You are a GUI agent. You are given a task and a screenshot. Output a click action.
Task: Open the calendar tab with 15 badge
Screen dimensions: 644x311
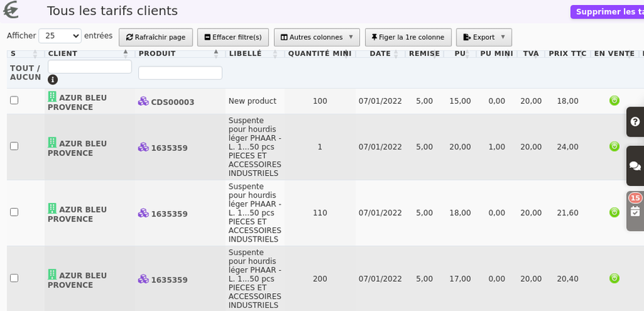[x=635, y=211]
